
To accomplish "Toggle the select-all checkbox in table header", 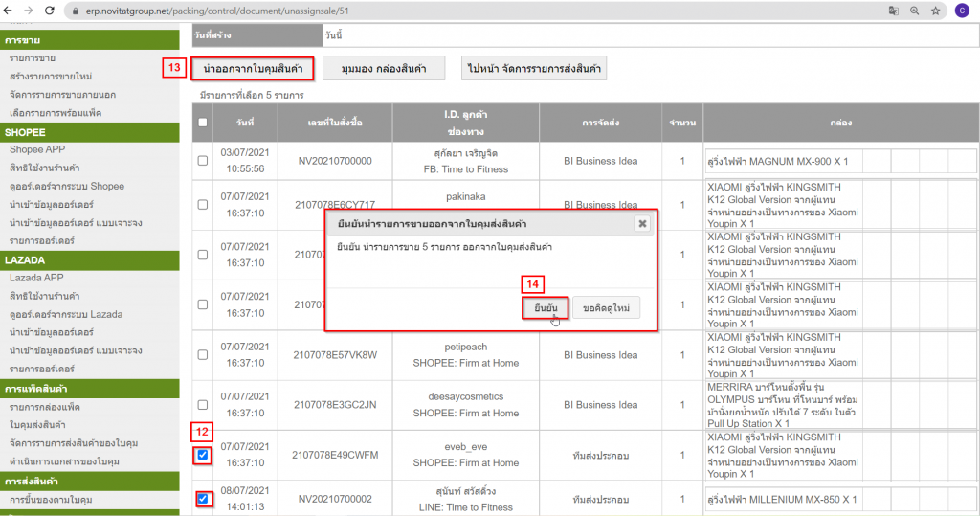I will (x=203, y=123).
